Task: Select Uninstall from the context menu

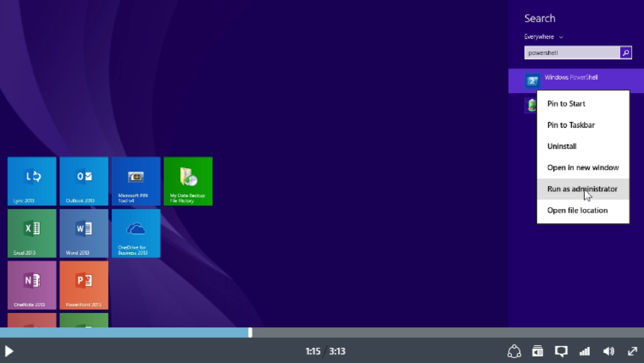Action: pyautogui.click(x=583, y=147)
